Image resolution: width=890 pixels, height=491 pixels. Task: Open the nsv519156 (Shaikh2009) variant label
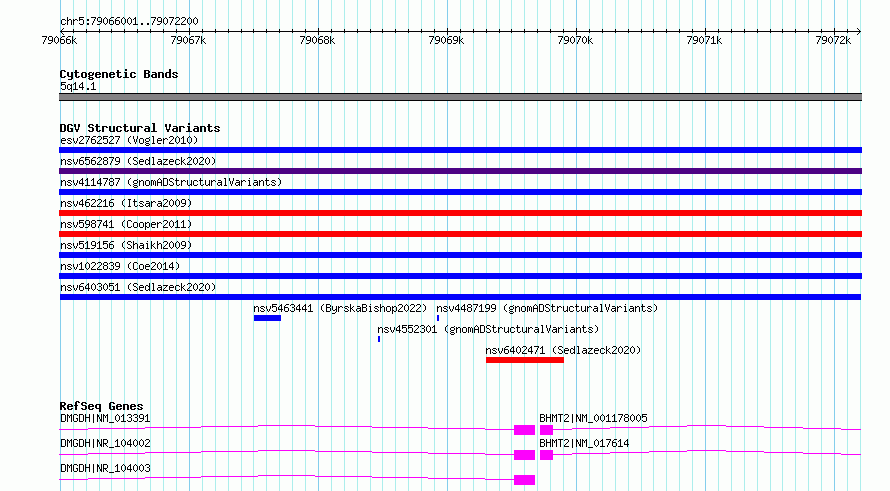(x=126, y=245)
